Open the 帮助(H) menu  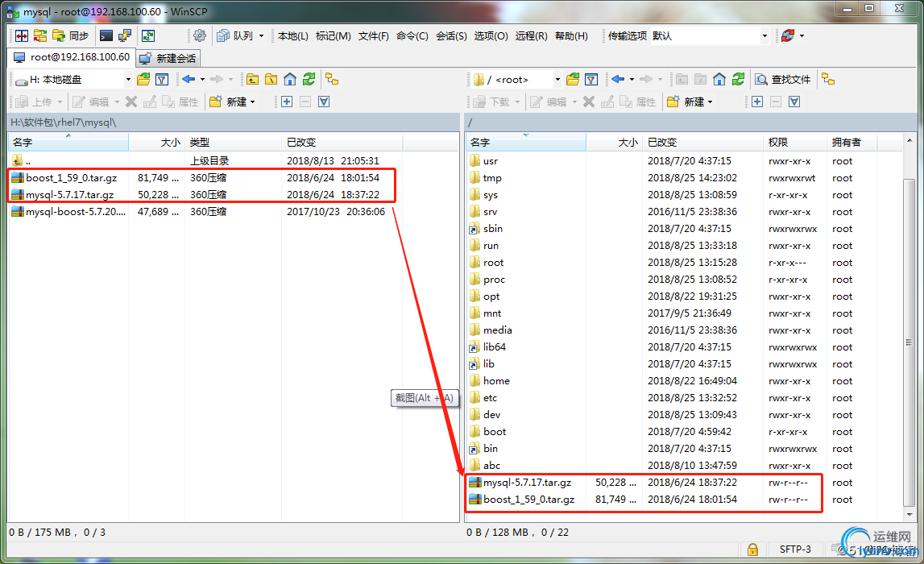point(571,36)
